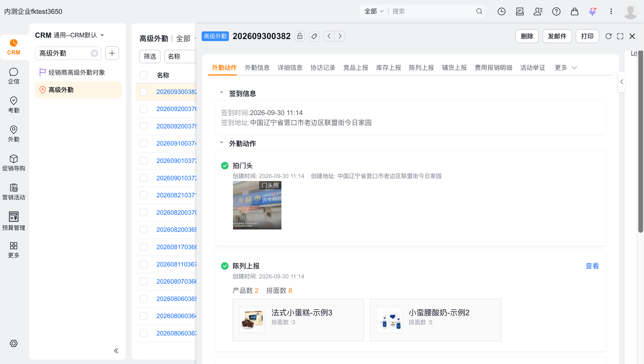
Task: Clear the 高级外勤 search field
Action: (x=94, y=53)
